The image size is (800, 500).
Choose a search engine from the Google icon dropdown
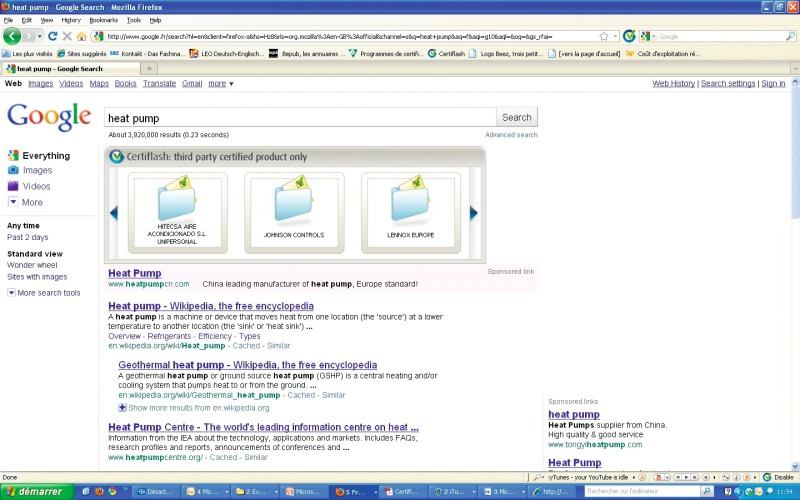pos(647,36)
